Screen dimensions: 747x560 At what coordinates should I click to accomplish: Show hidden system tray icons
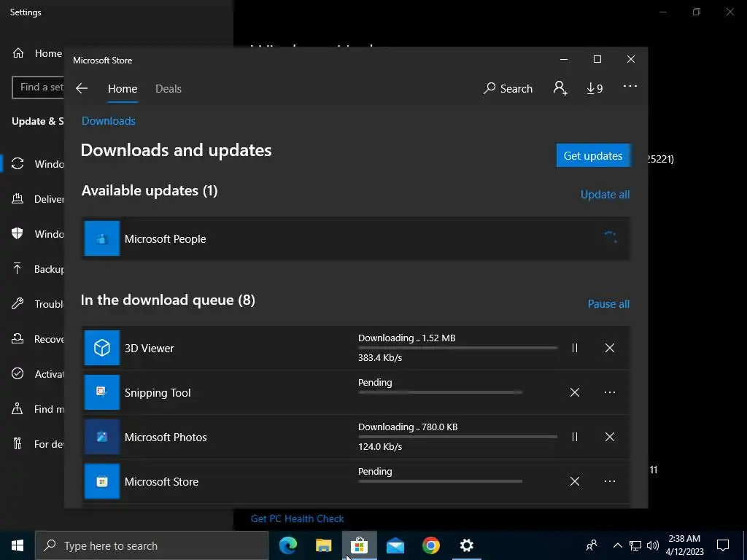tap(617, 545)
